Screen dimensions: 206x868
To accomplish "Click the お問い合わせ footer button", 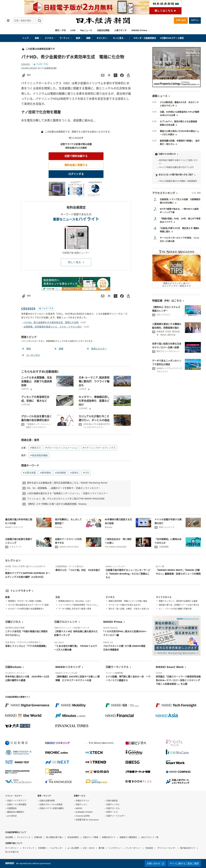I will [155, 863].
